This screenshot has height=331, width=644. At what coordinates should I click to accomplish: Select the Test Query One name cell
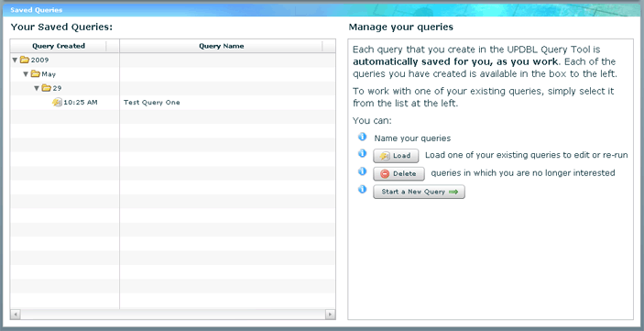227,103
